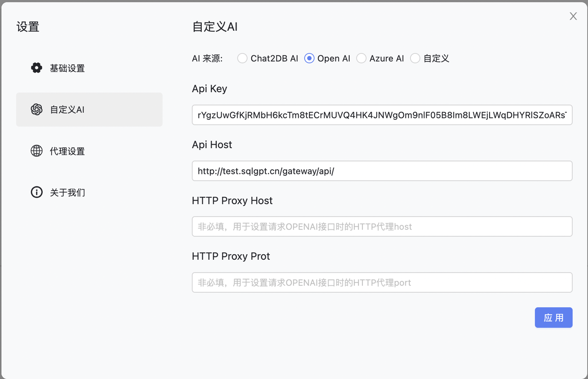Close the settings dialog with the X
This screenshot has height=379, width=588.
click(x=573, y=17)
